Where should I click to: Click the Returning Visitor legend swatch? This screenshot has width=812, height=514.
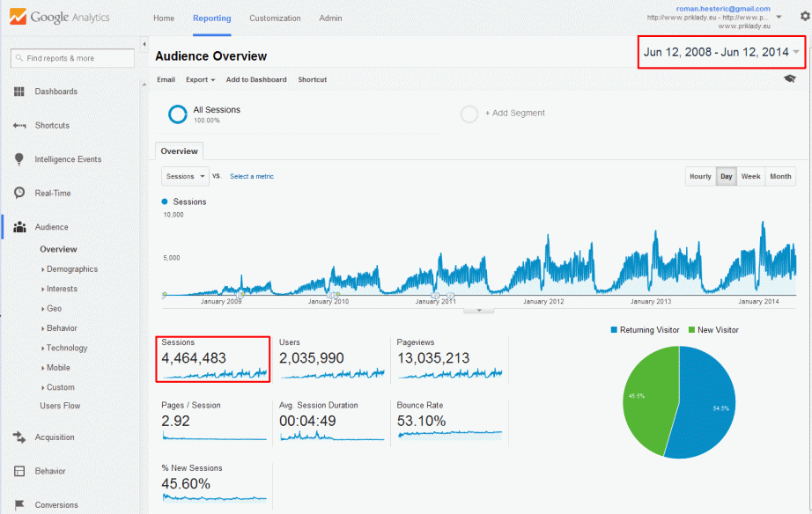click(x=614, y=330)
